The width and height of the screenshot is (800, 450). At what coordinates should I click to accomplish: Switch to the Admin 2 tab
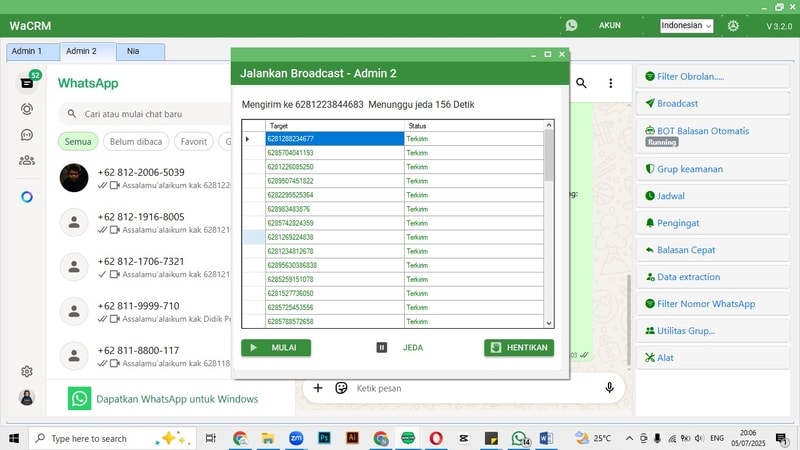[x=88, y=52]
